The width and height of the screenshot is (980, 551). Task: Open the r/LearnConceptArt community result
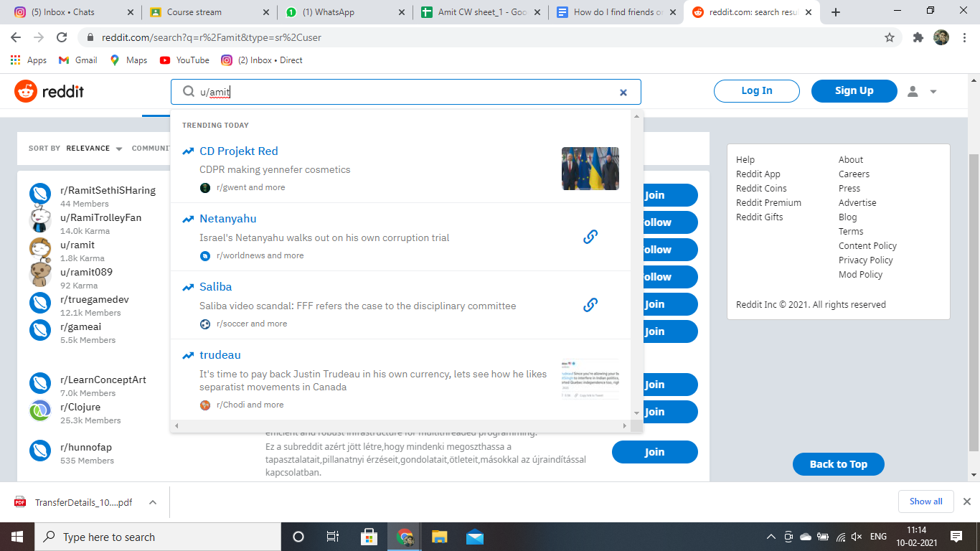pyautogui.click(x=103, y=380)
